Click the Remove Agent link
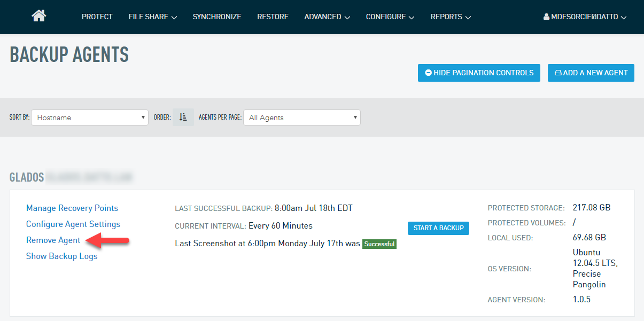The height and width of the screenshot is (321, 644). click(x=53, y=240)
